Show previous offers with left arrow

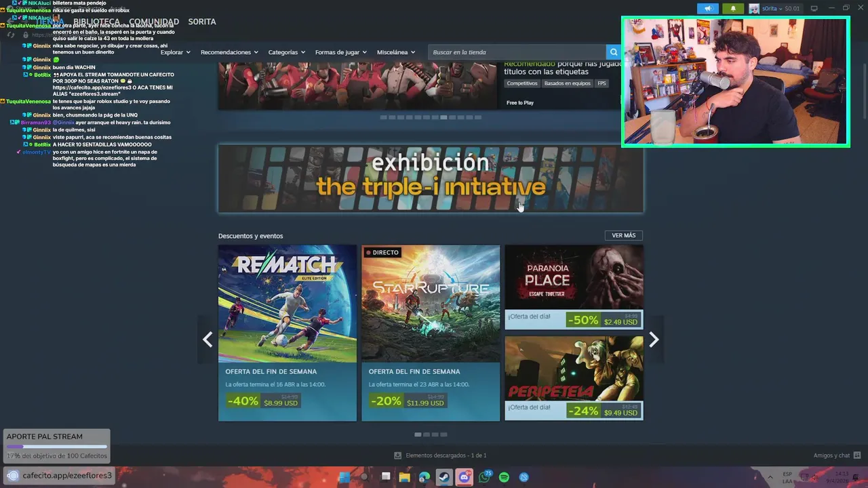tap(208, 340)
